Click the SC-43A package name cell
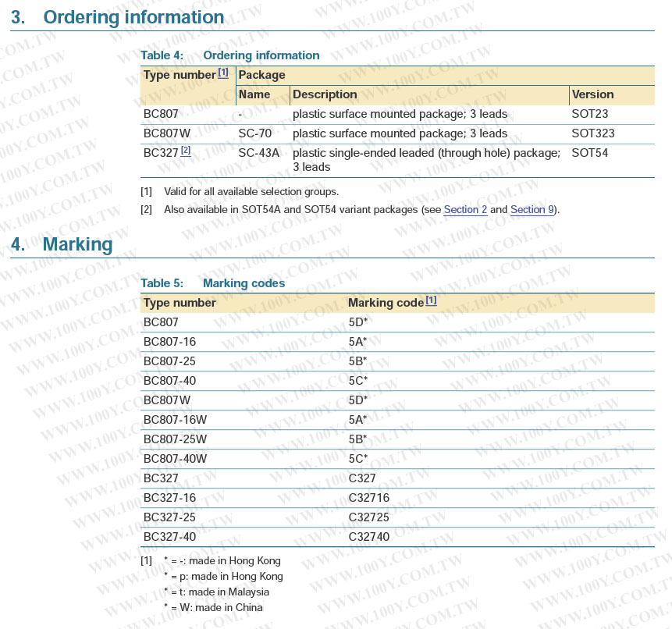Screen dimensions: 672x629 [x=258, y=153]
